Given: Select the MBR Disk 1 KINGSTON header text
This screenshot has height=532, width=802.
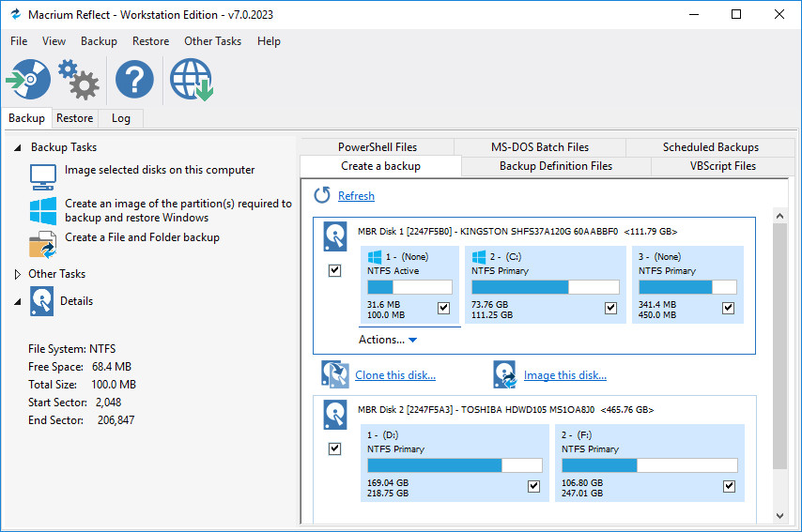Looking at the screenshot, I should [517, 232].
